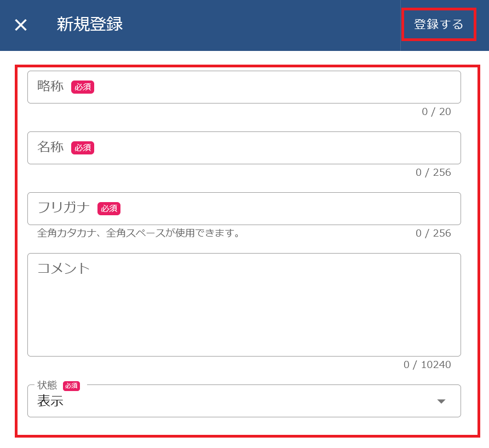The width and height of the screenshot is (489, 448).
Task: Click the 0 / 20 character counter
Action: point(436,112)
